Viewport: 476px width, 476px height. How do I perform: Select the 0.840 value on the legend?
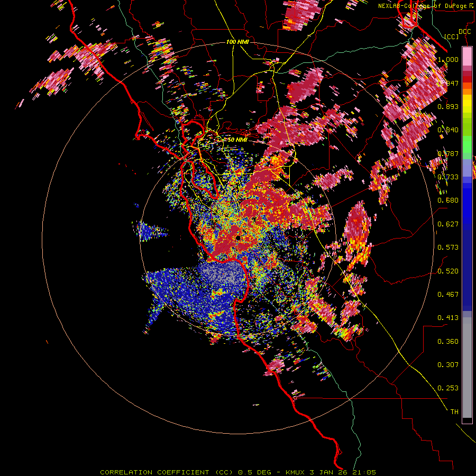point(448,130)
